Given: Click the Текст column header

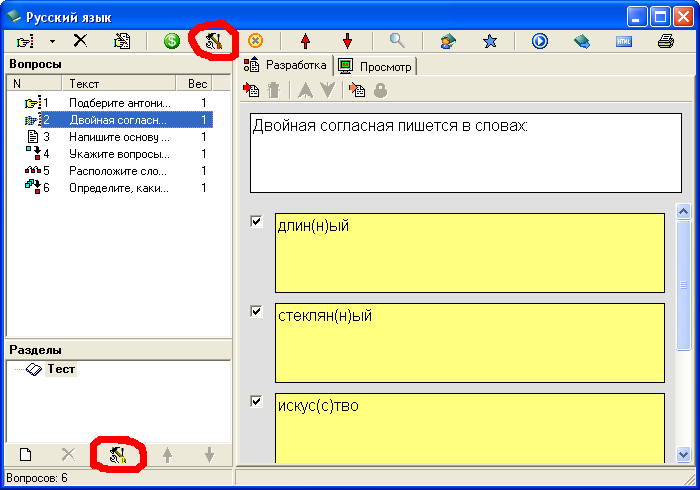Looking at the screenshot, I should pyautogui.click(x=118, y=84).
